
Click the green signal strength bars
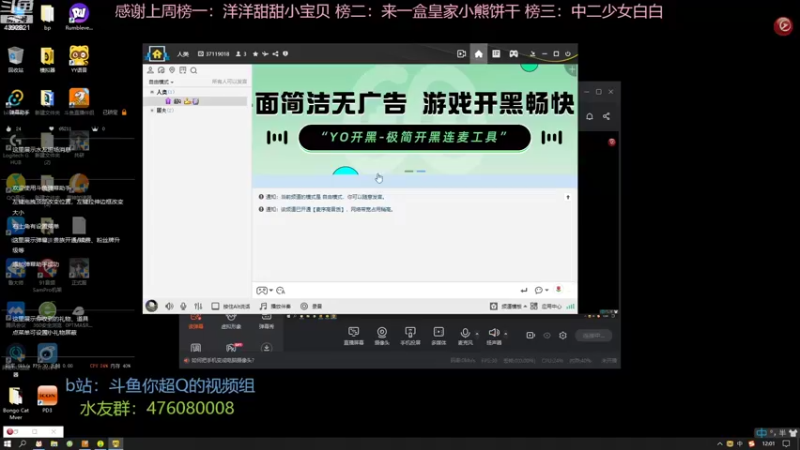570,306
